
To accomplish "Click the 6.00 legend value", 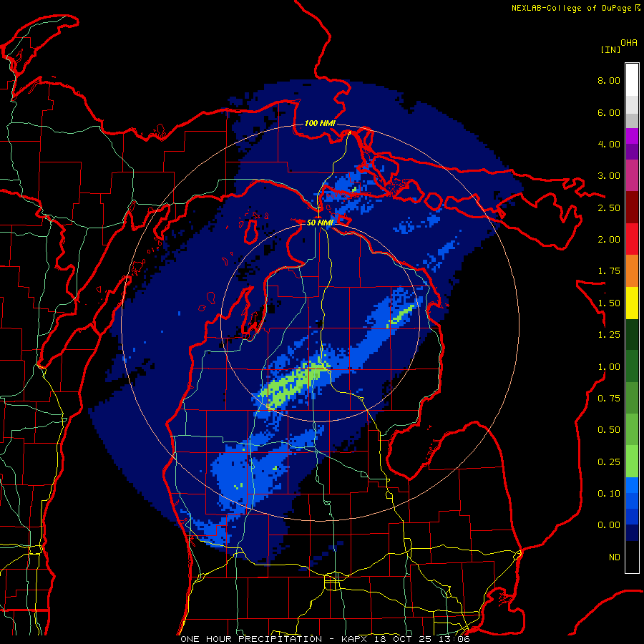I will coord(609,112).
